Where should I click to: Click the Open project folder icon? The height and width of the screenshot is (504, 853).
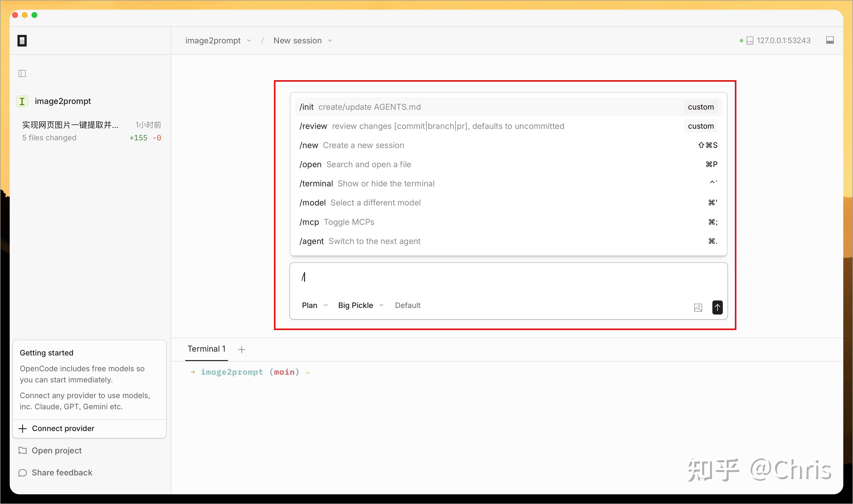click(23, 451)
